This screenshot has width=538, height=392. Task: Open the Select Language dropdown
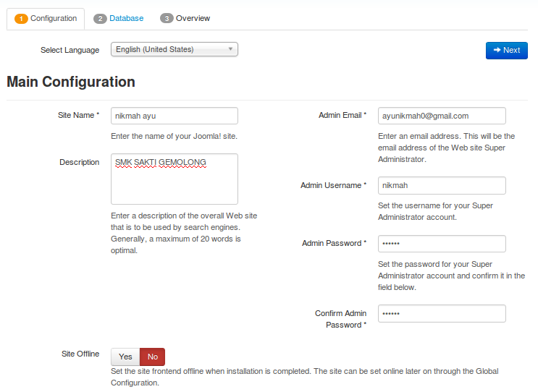click(174, 50)
